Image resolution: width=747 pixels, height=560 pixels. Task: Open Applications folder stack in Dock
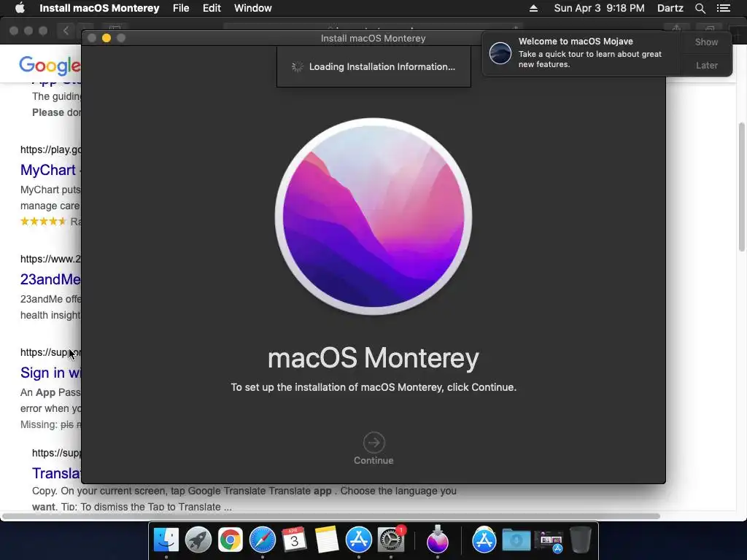[x=484, y=540]
